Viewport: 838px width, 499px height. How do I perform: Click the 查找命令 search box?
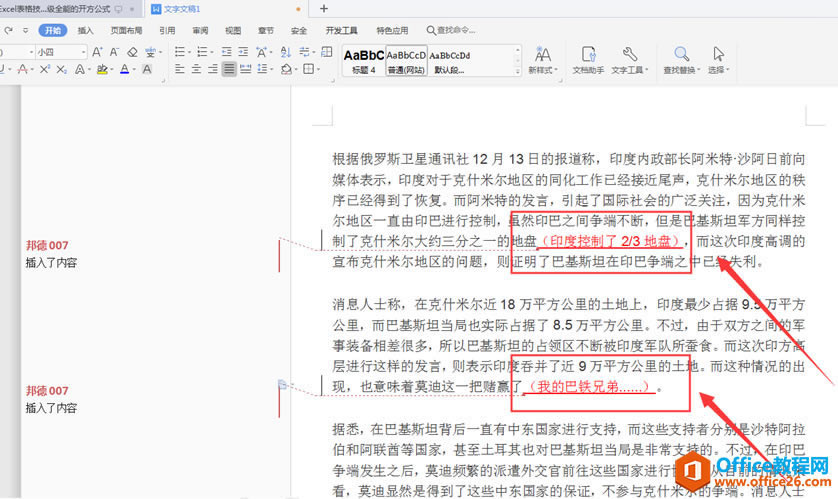tap(451, 30)
